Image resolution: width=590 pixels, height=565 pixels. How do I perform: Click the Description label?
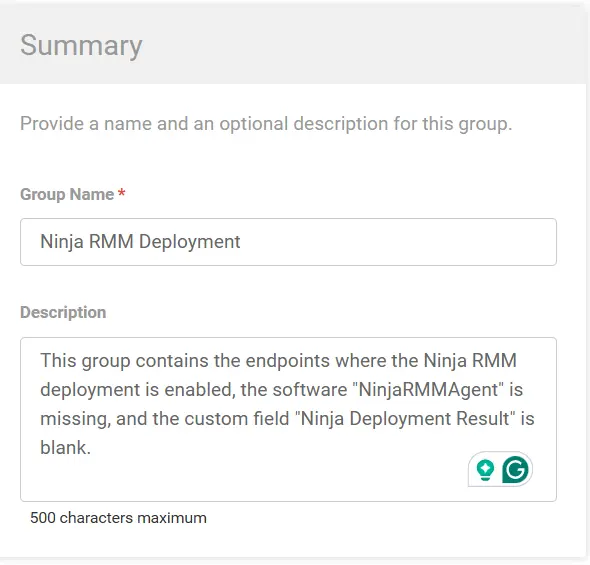pyautogui.click(x=63, y=313)
